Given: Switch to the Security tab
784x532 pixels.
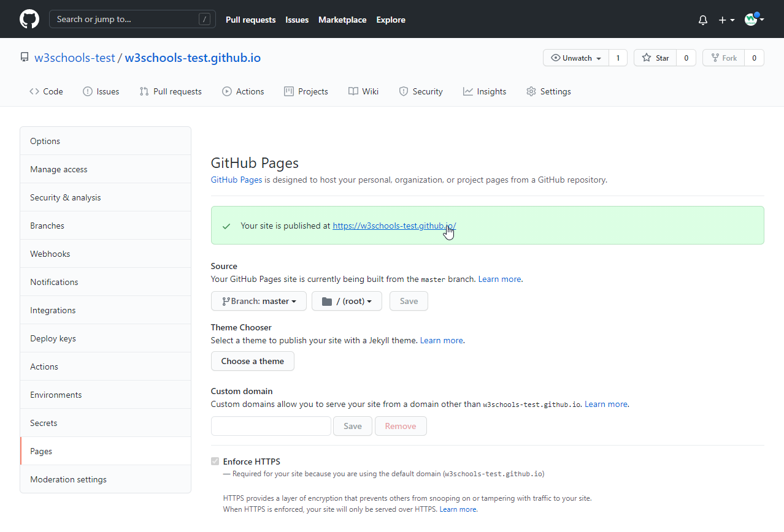Looking at the screenshot, I should click(x=421, y=91).
